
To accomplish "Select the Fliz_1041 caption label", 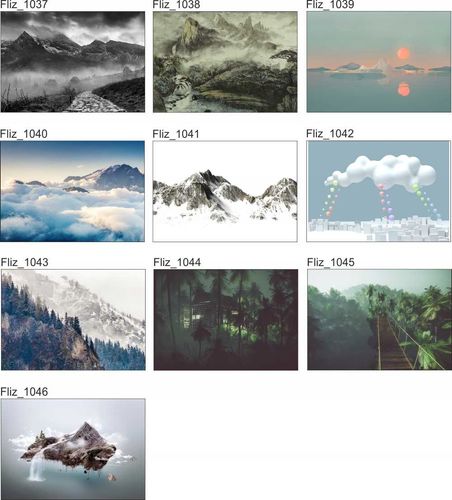I will [x=176, y=134].
